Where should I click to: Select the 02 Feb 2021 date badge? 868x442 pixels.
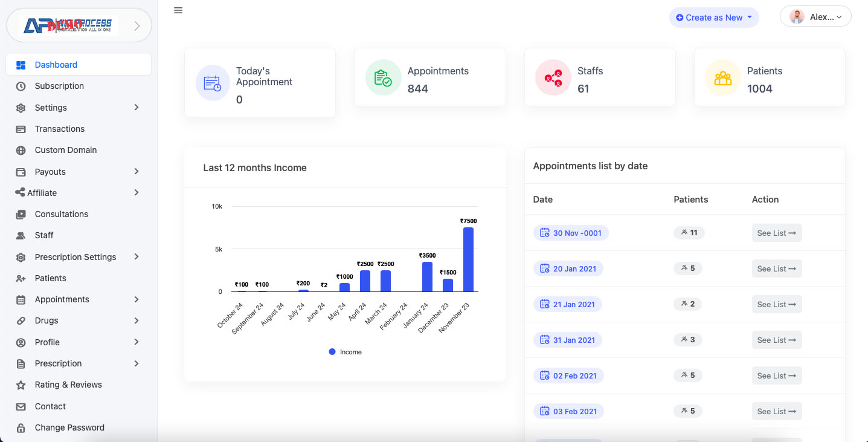(x=568, y=375)
